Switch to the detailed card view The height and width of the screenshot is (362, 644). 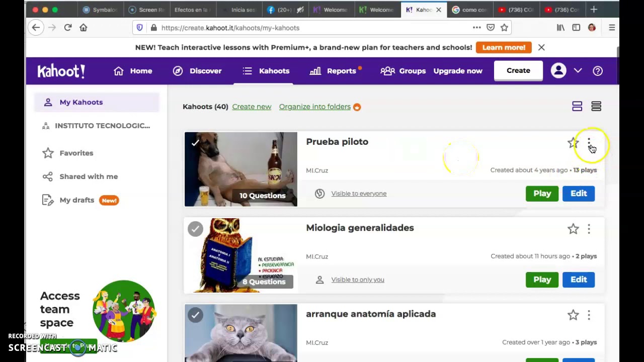tap(577, 106)
